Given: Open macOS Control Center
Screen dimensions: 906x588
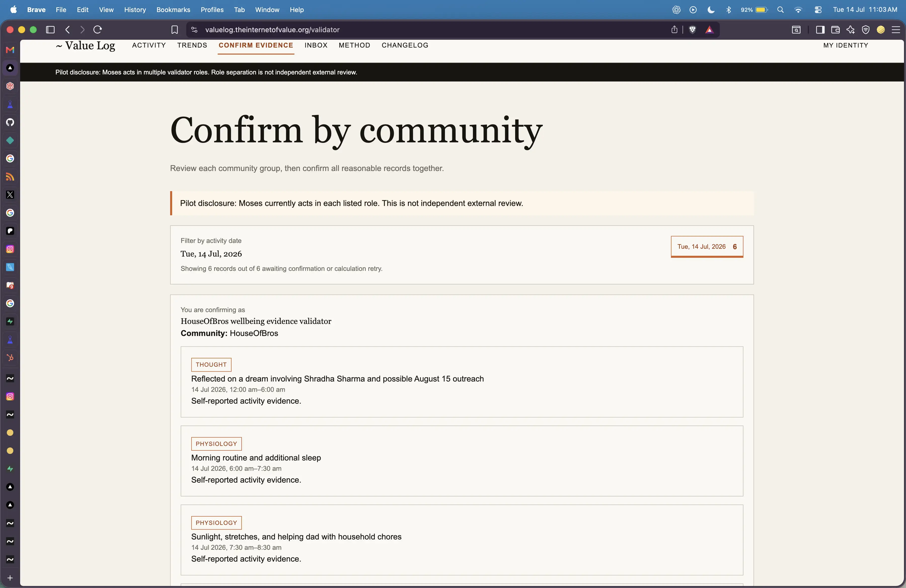Looking at the screenshot, I should click(x=818, y=10).
